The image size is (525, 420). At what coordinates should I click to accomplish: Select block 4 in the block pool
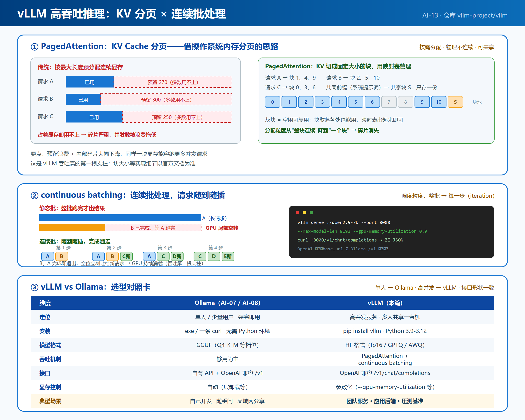[x=339, y=102]
